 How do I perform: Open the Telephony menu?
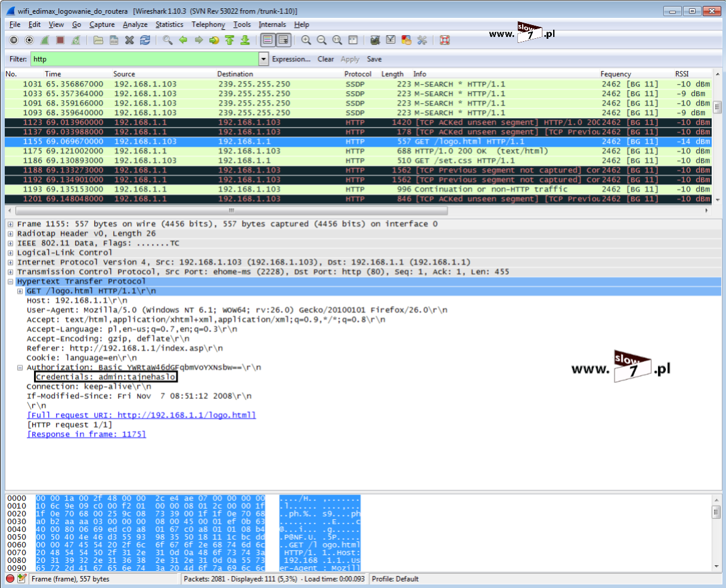pyautogui.click(x=209, y=24)
